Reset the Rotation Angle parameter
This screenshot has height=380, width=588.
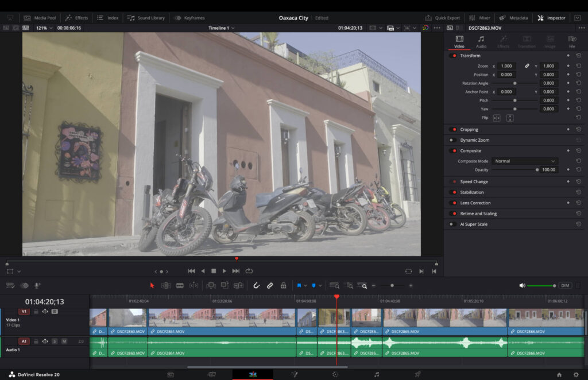click(578, 83)
